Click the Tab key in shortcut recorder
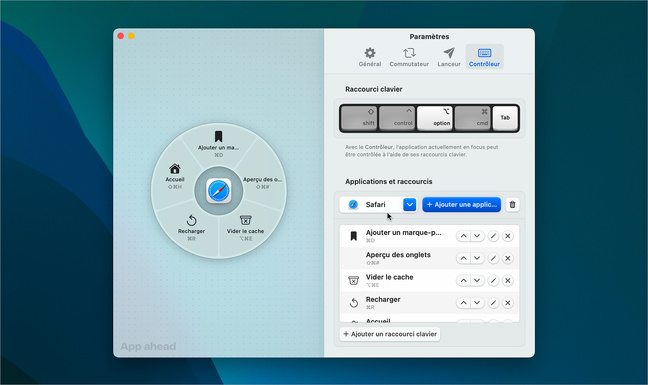Screen dimensions: 648x385 505,118
